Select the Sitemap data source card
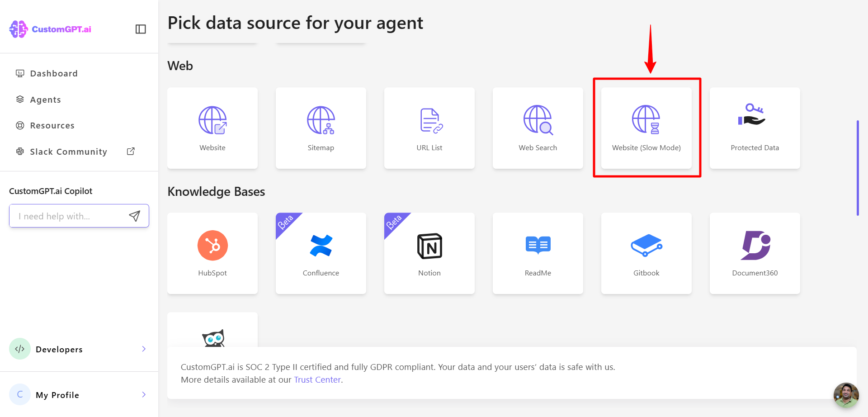 click(x=321, y=128)
